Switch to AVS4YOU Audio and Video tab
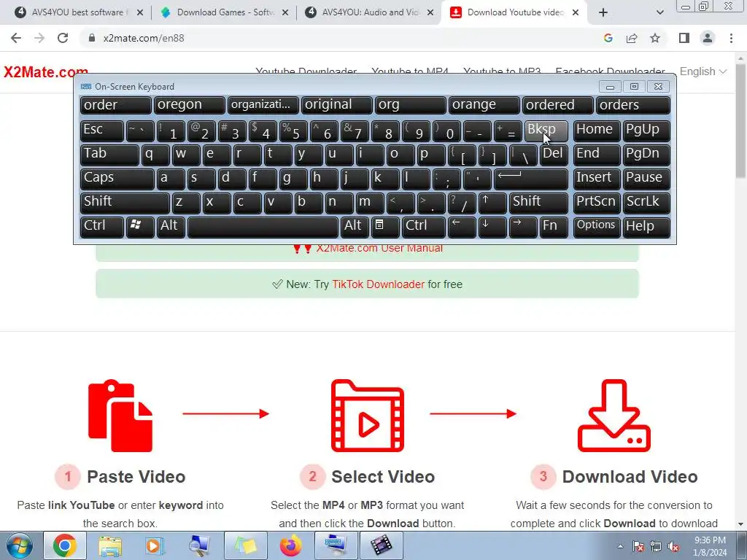 pos(369,12)
